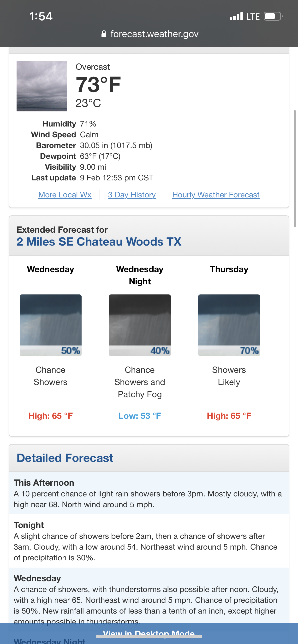Tap the 2 Miles SE Chateau Woods TX heading
The height and width of the screenshot is (644, 298).
[99, 242]
